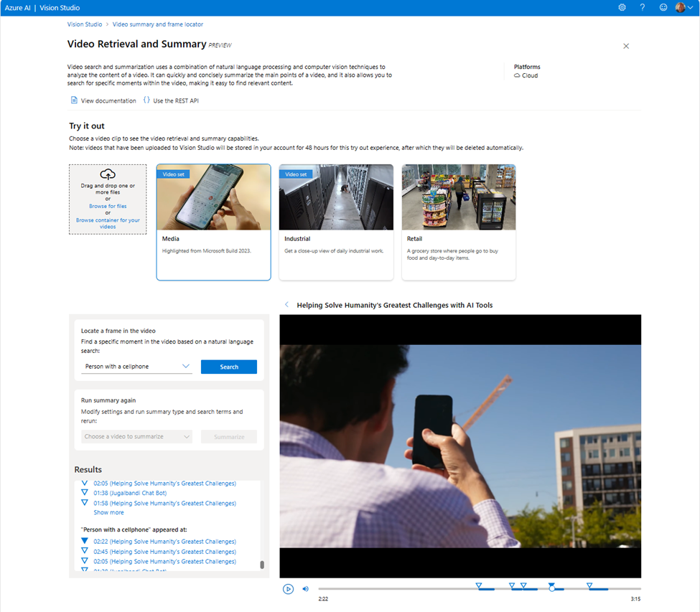
Task: Click marker icon beside 02:45 result
Action: pyautogui.click(x=85, y=551)
